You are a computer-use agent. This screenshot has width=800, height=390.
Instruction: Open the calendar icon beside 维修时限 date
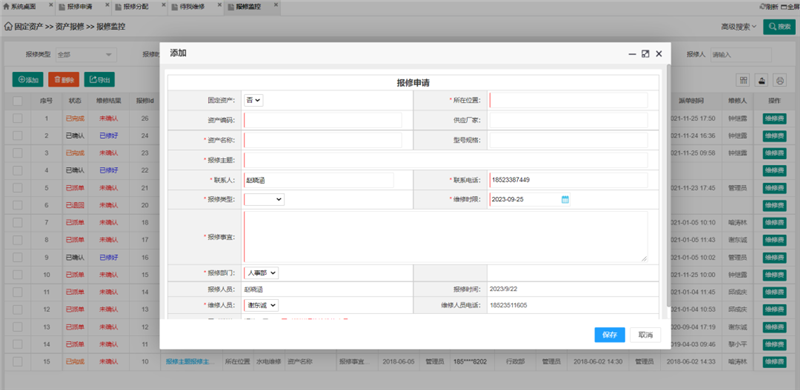point(565,200)
